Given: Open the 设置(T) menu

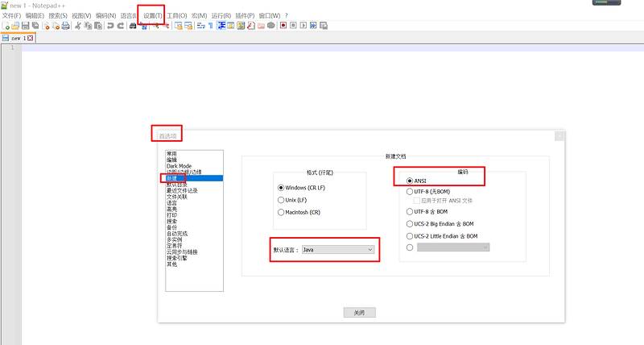Looking at the screenshot, I should [x=153, y=15].
